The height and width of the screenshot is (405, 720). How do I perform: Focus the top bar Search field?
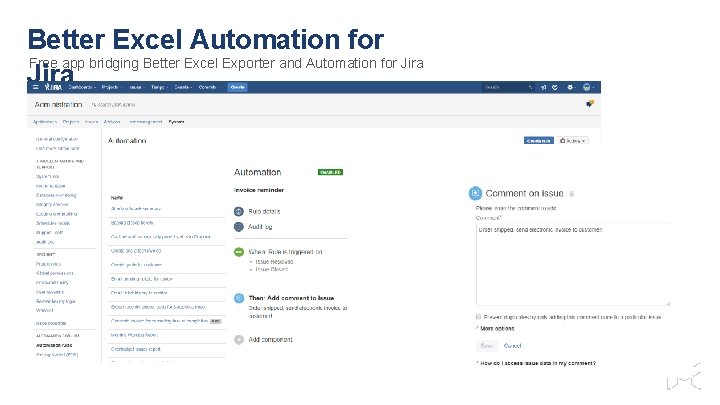coord(508,87)
